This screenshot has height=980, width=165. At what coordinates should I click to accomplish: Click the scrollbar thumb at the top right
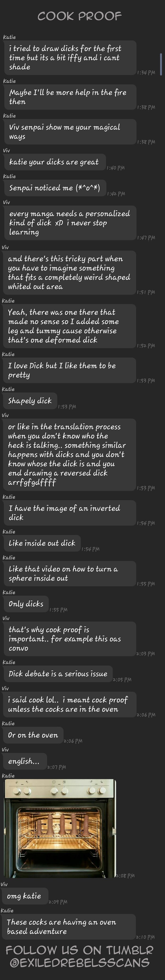point(161,64)
